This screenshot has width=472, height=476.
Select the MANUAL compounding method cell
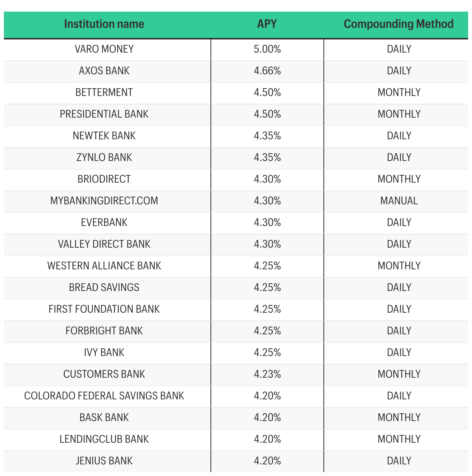[x=399, y=201]
